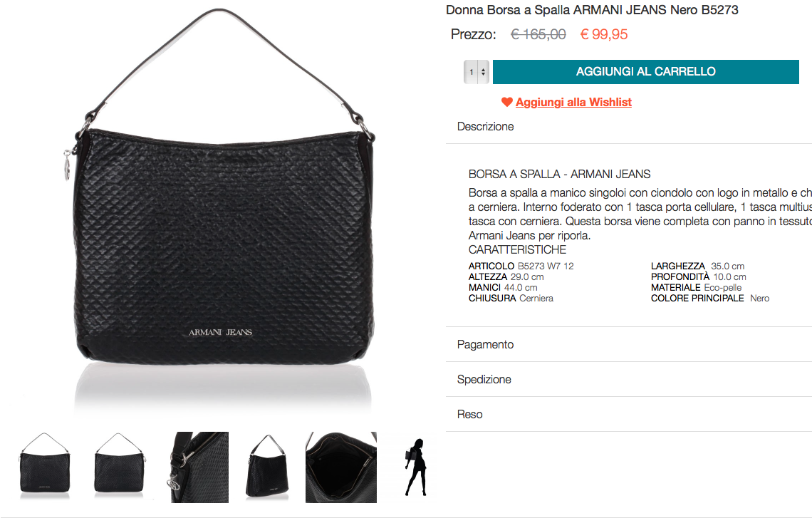Viewport: 812px width, 523px height.
Task: Select the bag interior thumbnail
Action: click(340, 467)
